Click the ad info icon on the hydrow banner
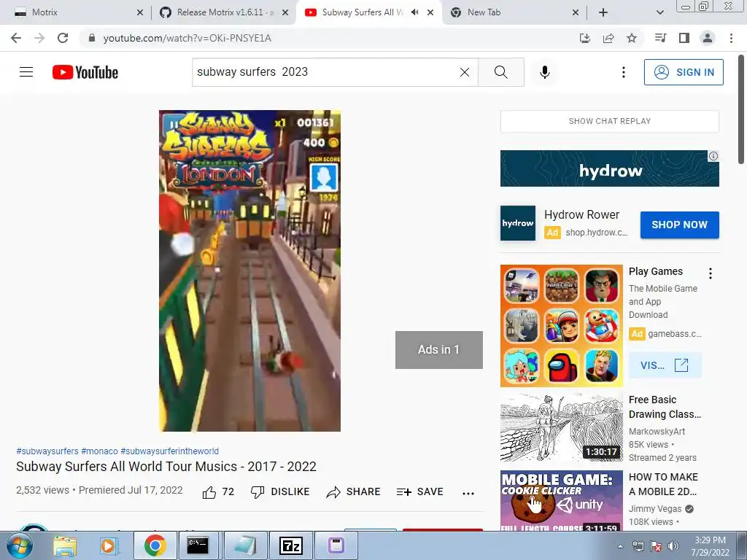747x560 pixels. click(713, 156)
